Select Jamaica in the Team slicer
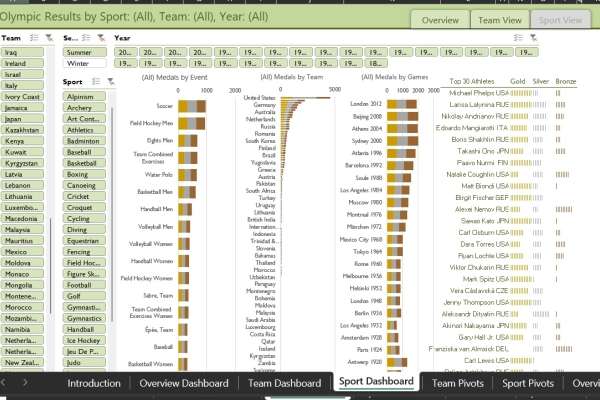The image size is (600, 400). (22, 108)
